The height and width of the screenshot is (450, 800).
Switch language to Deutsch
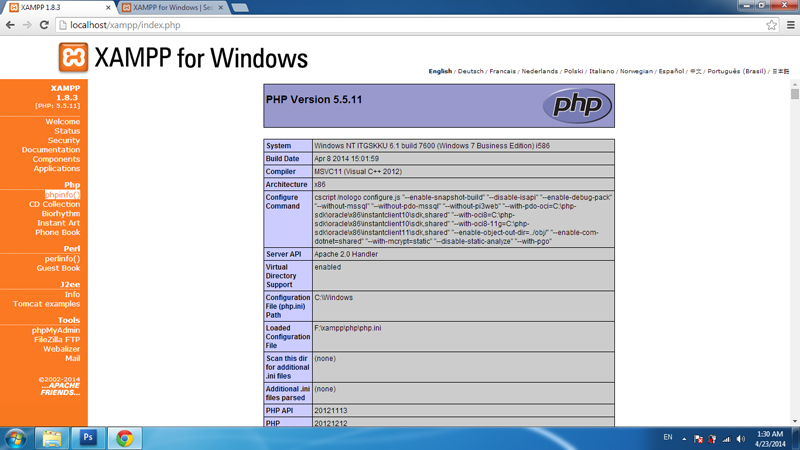[x=470, y=71]
